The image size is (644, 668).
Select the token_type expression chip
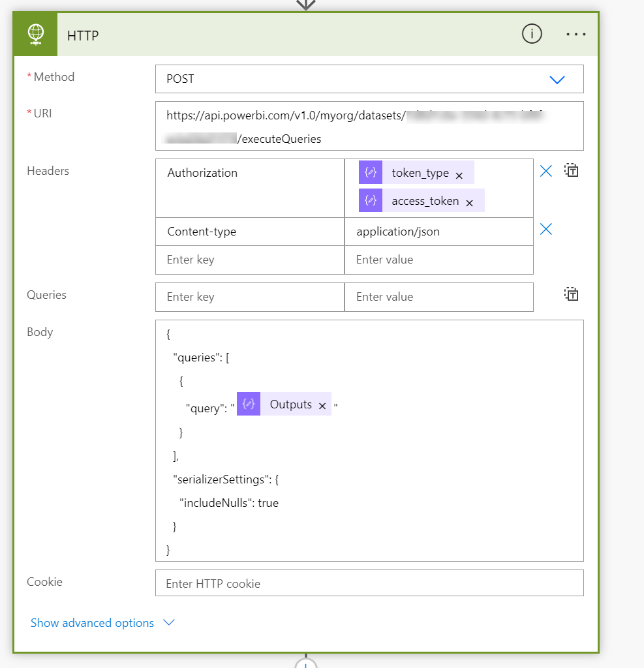coord(420,174)
